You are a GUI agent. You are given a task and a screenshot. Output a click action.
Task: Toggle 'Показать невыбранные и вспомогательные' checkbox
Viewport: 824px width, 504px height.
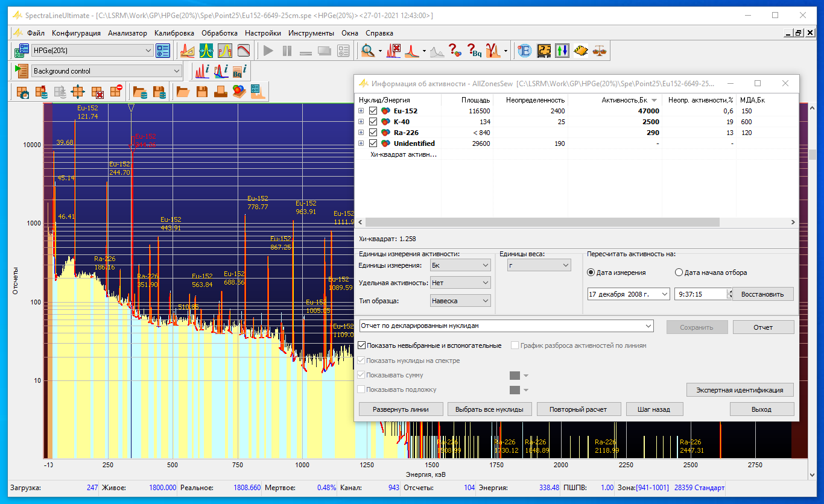coord(362,345)
